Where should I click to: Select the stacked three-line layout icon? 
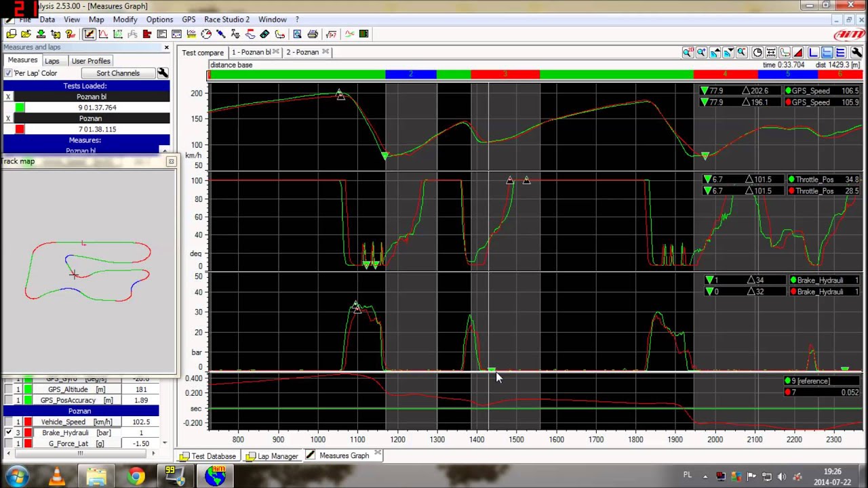pos(841,52)
